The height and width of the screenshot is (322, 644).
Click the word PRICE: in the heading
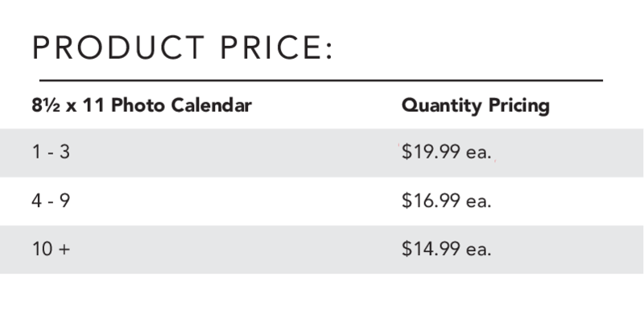[276, 47]
